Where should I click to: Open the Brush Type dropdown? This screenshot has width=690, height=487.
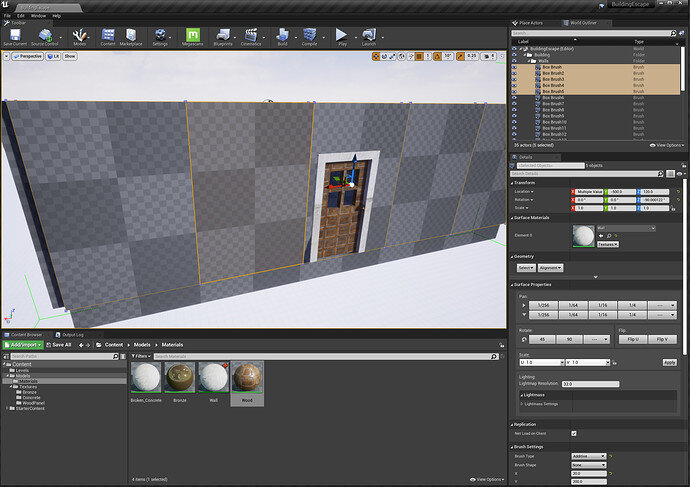590,456
